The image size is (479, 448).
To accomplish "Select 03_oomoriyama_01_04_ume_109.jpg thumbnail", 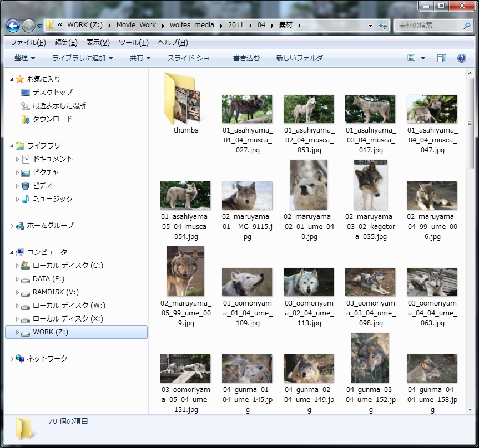I will click(x=247, y=282).
